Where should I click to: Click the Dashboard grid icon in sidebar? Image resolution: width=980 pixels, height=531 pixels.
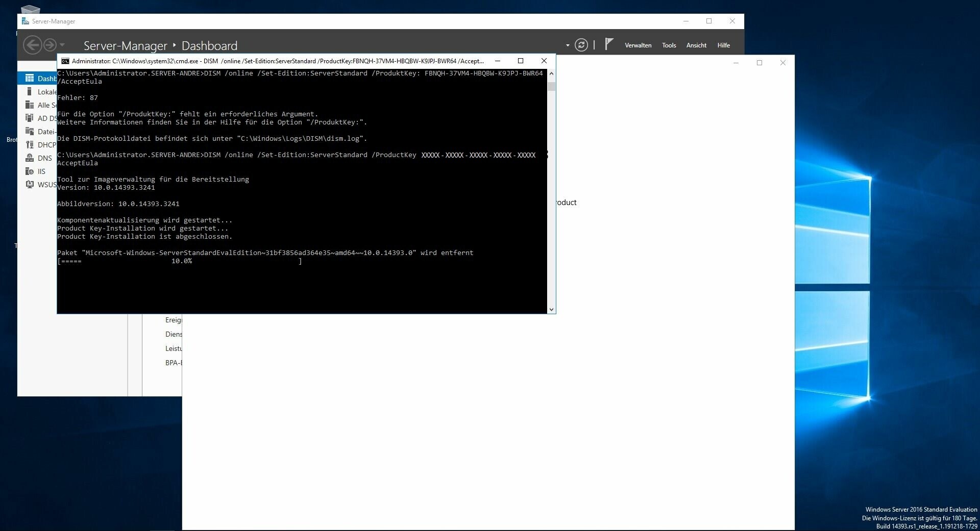pyautogui.click(x=30, y=78)
